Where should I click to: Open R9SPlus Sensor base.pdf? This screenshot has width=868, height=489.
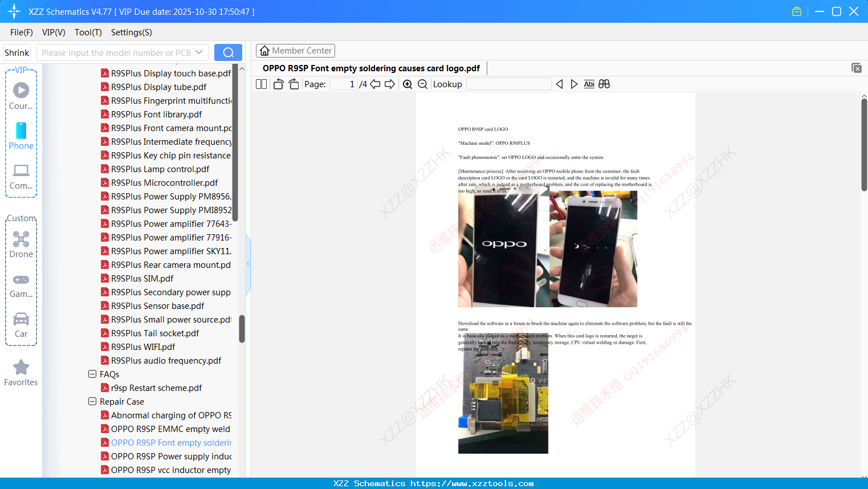pyautogui.click(x=158, y=305)
